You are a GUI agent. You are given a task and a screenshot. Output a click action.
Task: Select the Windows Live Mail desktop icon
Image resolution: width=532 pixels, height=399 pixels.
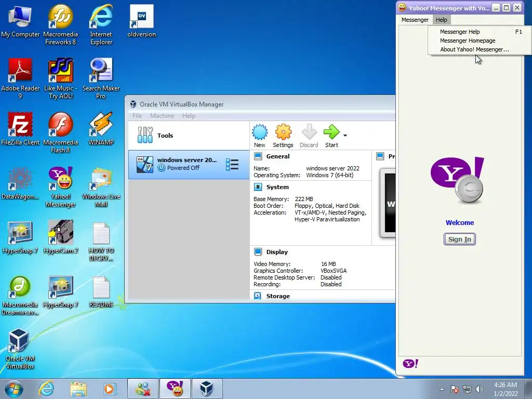tap(101, 187)
